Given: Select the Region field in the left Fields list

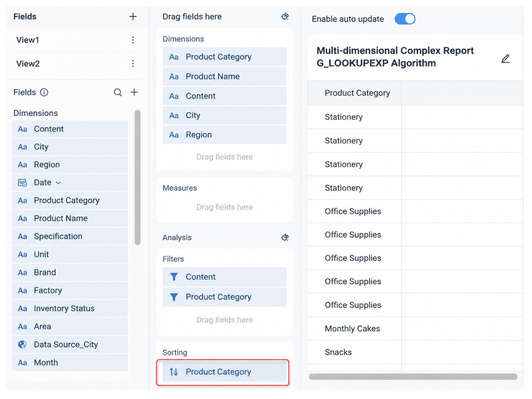Looking at the screenshot, I should (x=70, y=165).
